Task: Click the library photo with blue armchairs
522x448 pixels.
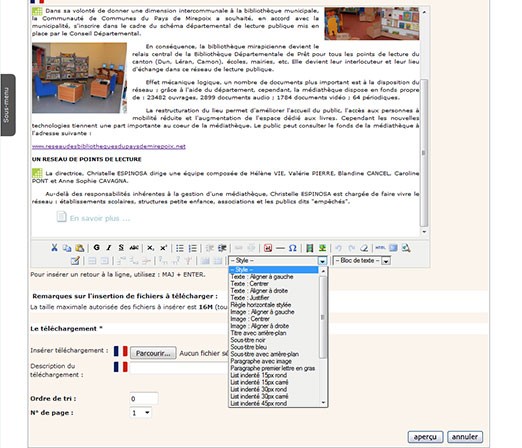Action: (x=79, y=78)
